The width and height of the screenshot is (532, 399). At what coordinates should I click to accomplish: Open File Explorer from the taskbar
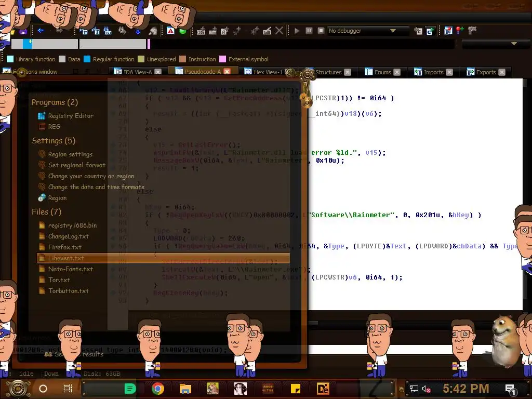point(185,389)
